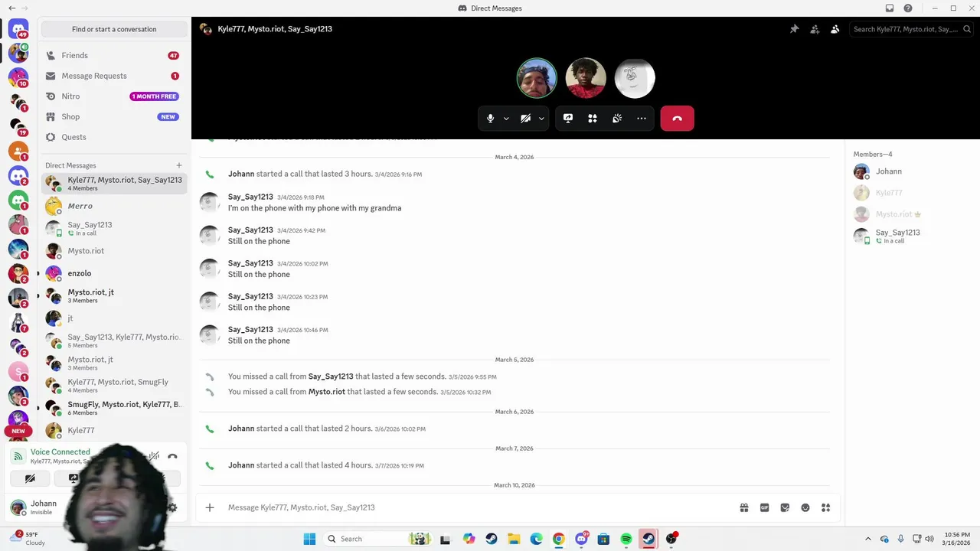
Task: Open the Voice Connected connection info icon
Action: (18, 457)
